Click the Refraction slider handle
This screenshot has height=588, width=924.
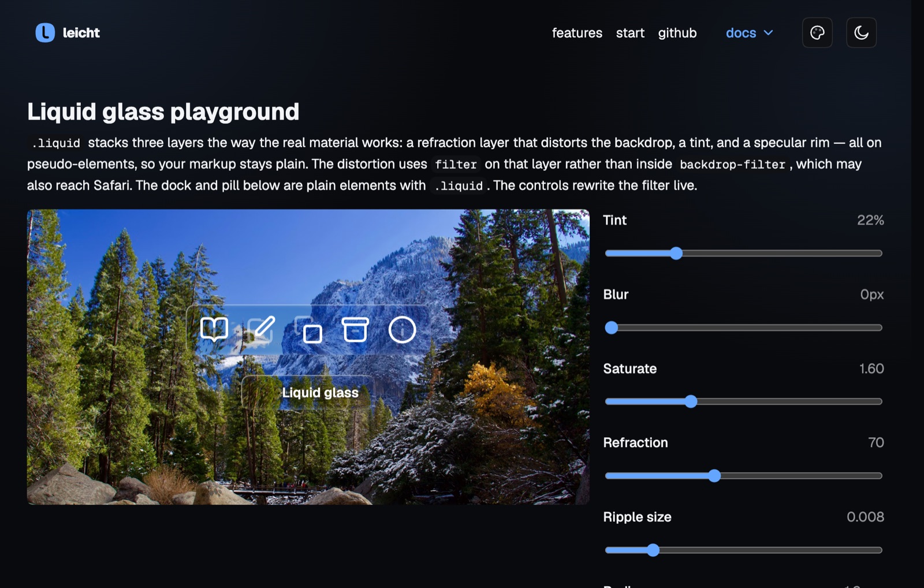[x=714, y=476]
